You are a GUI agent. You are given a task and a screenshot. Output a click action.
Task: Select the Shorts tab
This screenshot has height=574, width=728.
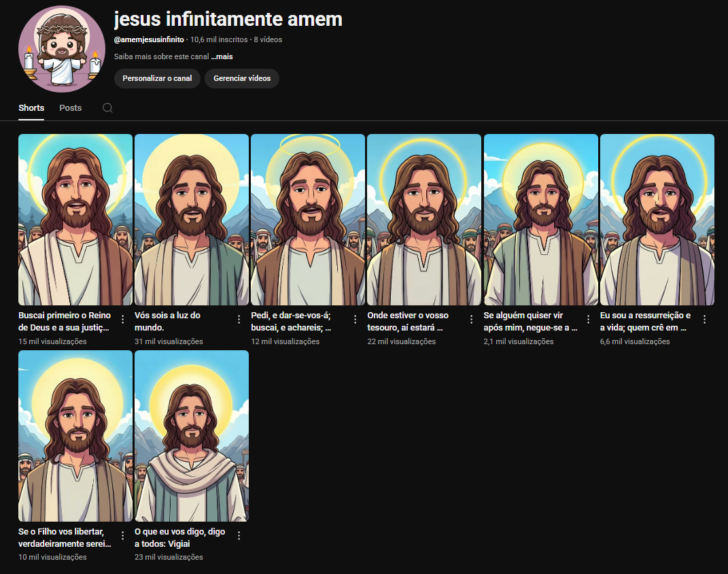coord(31,107)
